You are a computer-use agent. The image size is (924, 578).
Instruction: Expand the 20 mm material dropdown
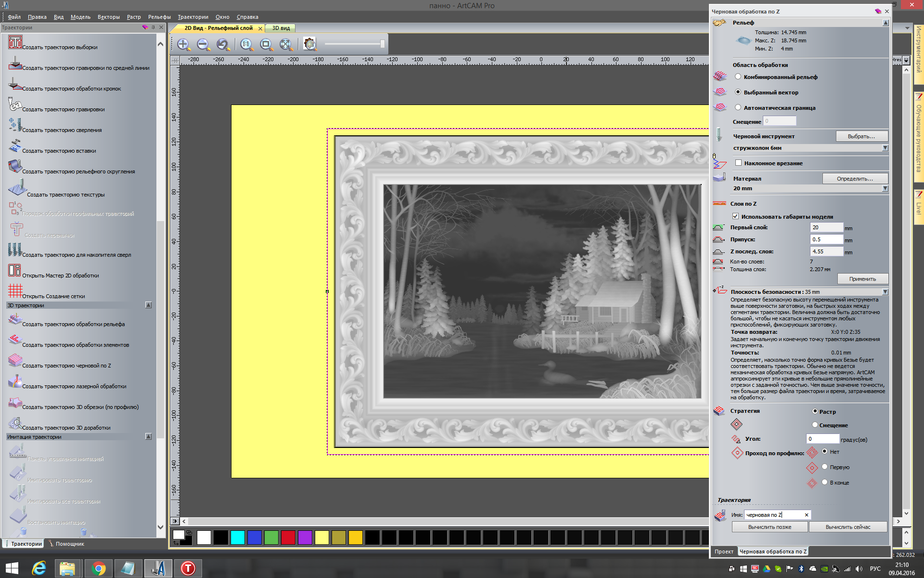pyautogui.click(x=885, y=188)
